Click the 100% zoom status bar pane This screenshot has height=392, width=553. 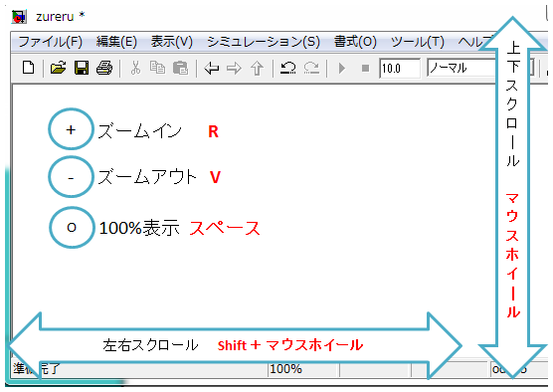tap(303, 369)
